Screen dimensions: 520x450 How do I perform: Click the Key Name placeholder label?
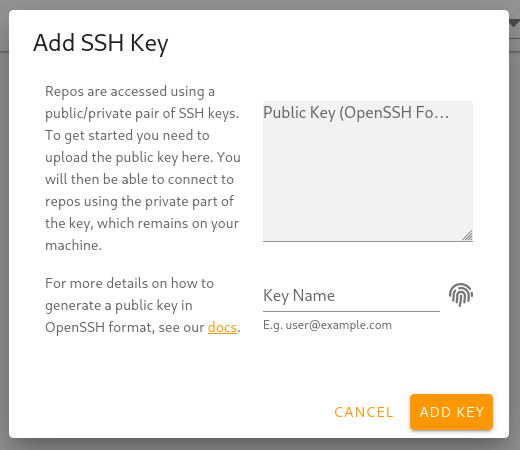click(x=299, y=296)
